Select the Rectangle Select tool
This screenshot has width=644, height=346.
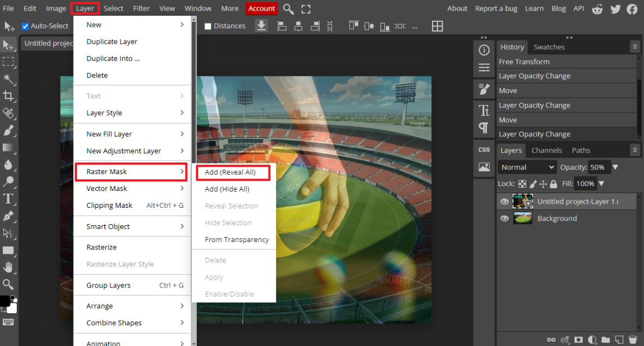[x=8, y=62]
